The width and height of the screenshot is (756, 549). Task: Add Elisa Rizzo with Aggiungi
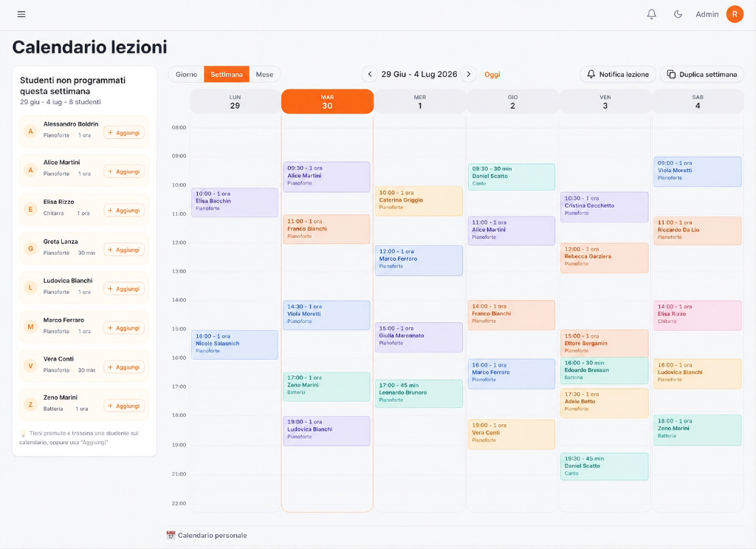[x=124, y=211]
